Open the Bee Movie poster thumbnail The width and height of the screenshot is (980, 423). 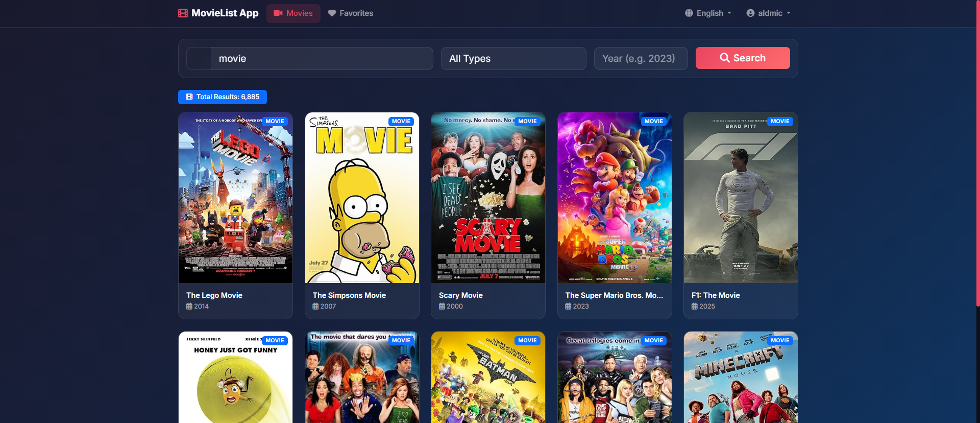[235, 378]
